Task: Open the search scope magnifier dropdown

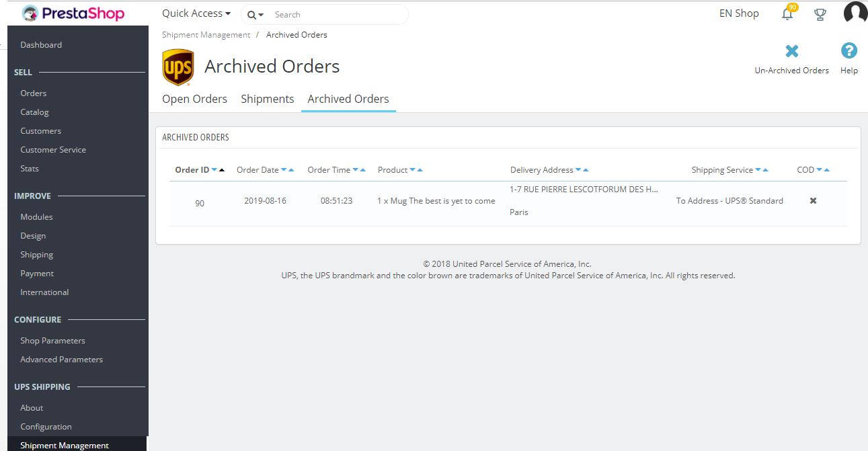Action: pos(255,15)
